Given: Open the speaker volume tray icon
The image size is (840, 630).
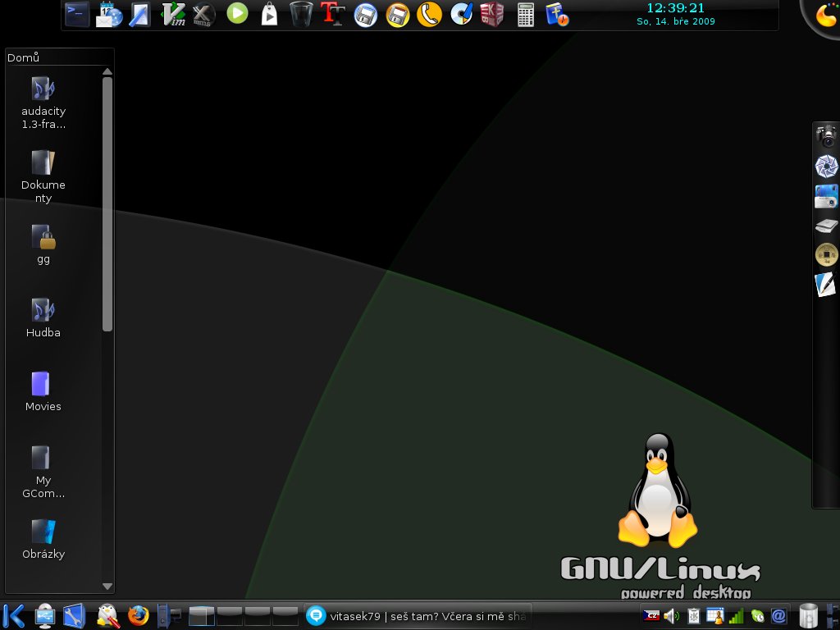Looking at the screenshot, I should coord(671,616).
